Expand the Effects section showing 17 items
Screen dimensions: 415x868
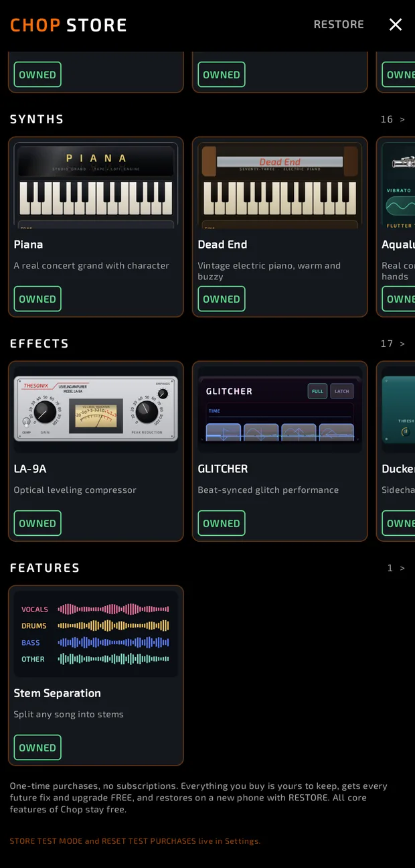393,344
